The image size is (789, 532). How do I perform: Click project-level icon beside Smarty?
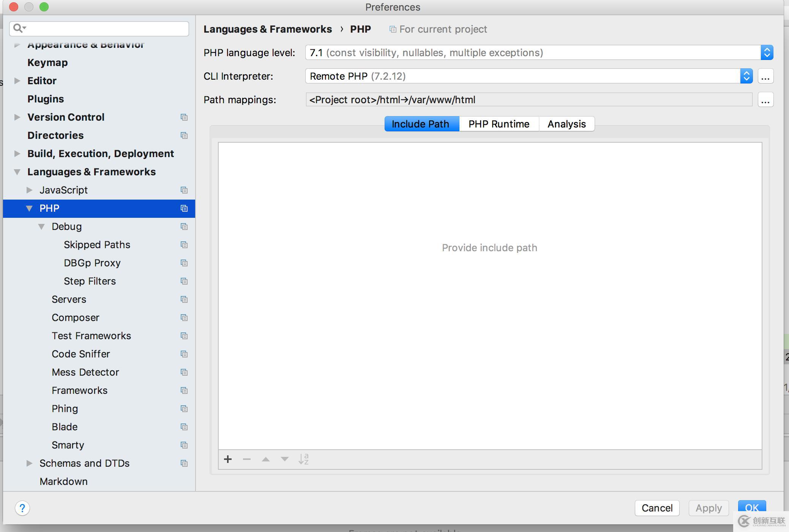pyautogui.click(x=184, y=445)
